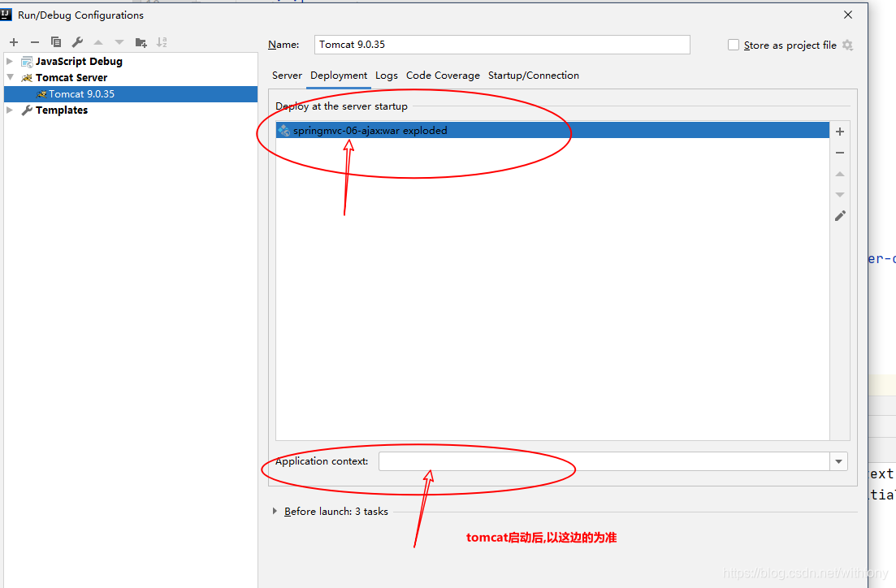This screenshot has height=588, width=896.
Task: Add new configuration with plus icon
Action: coord(14,42)
